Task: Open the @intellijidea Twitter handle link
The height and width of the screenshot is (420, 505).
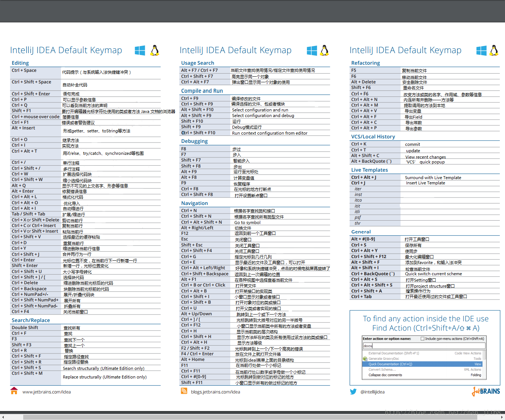Action: (372, 392)
